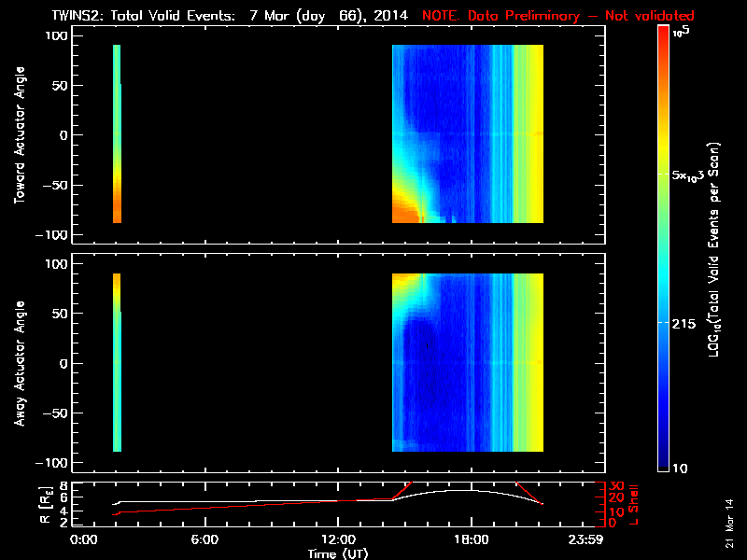Click the 18:00 time axis tick label
The image size is (747, 560).
click(470, 540)
